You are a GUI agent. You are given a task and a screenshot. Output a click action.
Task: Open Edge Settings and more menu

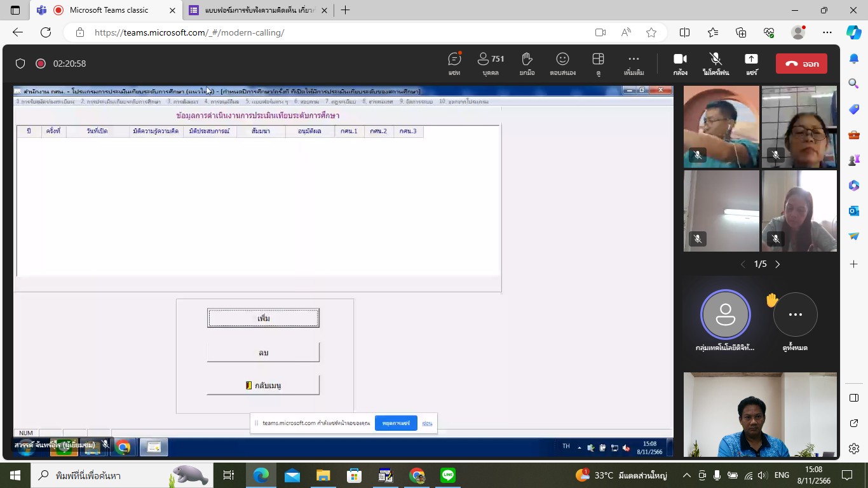point(827,32)
